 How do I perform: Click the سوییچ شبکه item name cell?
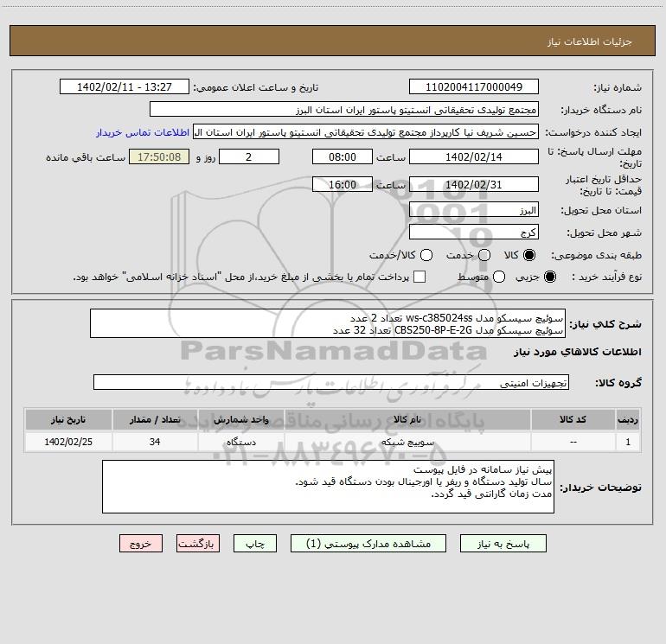[x=407, y=442]
